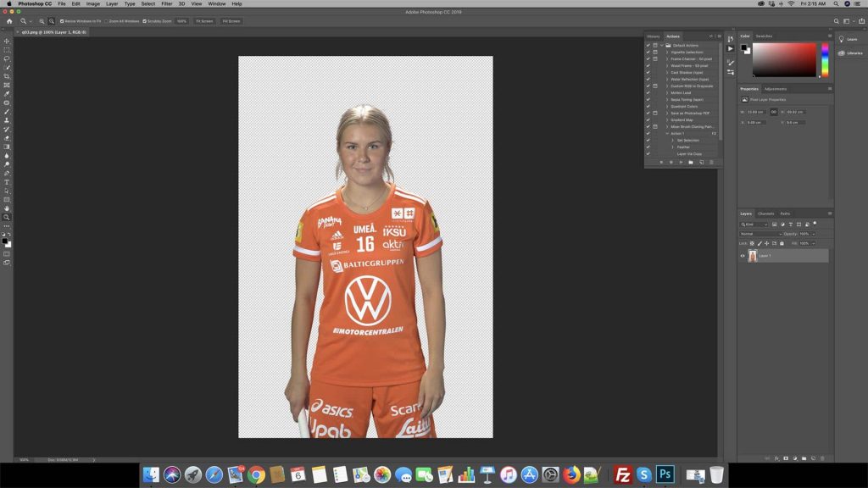868x488 pixels.
Task: Open the Image menu
Action: pos(92,4)
